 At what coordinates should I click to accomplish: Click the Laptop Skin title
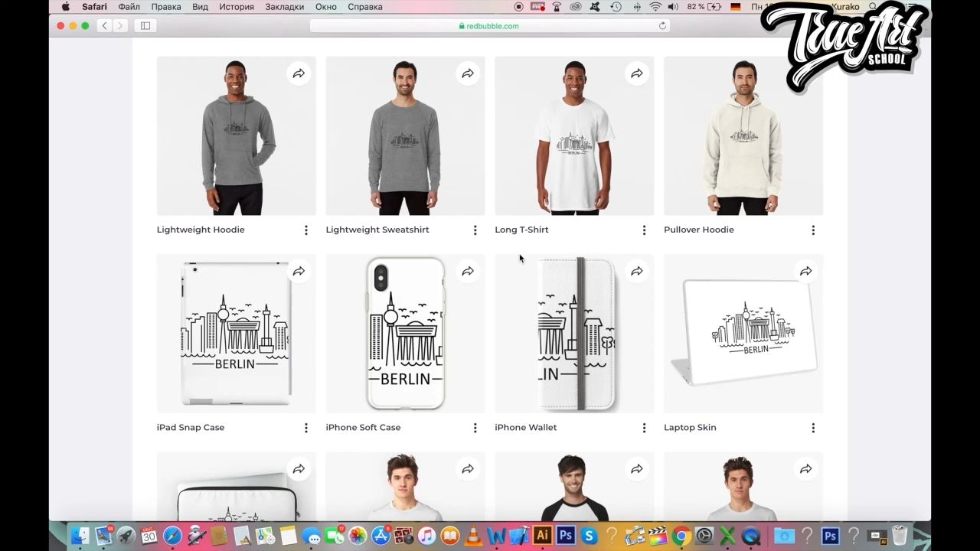[x=690, y=427]
